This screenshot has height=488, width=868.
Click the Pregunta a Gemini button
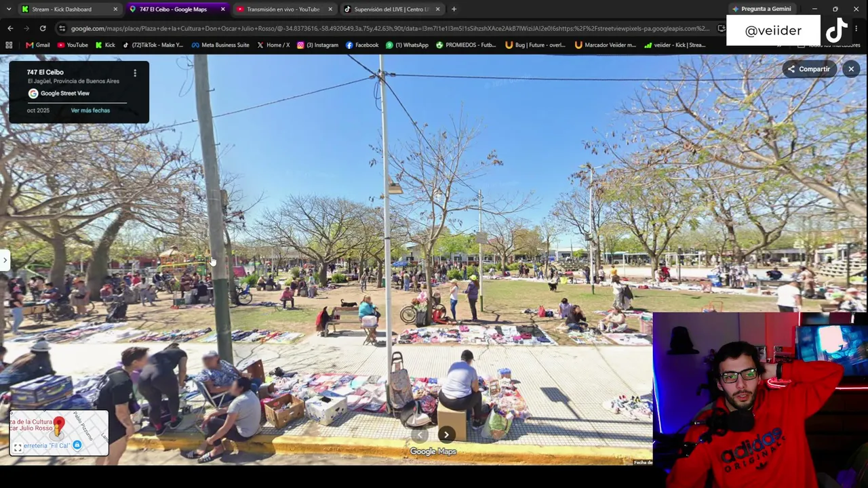tap(762, 9)
